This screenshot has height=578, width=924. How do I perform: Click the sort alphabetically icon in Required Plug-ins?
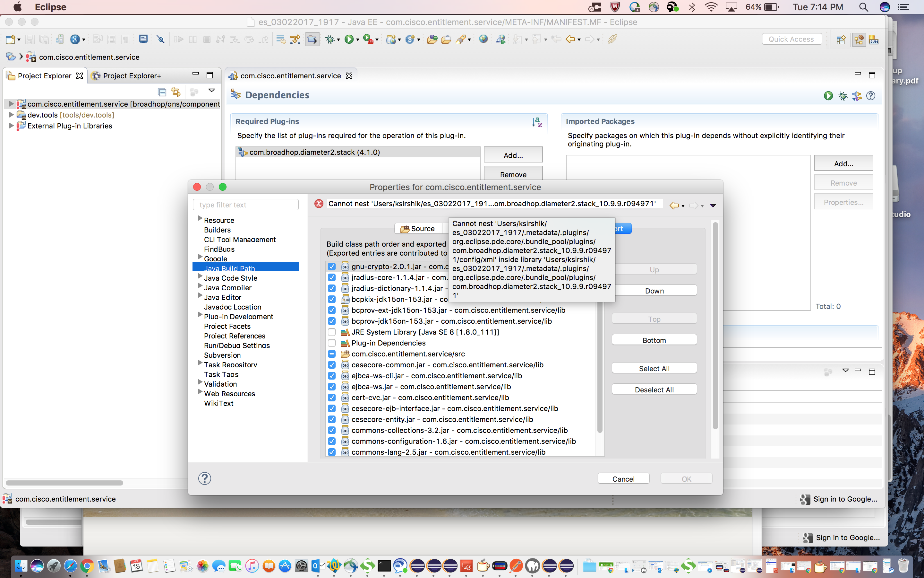(537, 122)
